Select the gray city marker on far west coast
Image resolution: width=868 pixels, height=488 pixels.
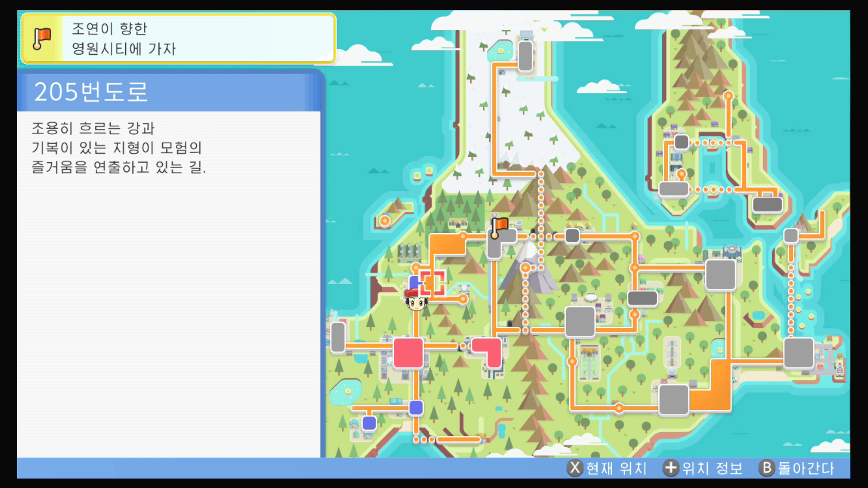click(x=338, y=337)
